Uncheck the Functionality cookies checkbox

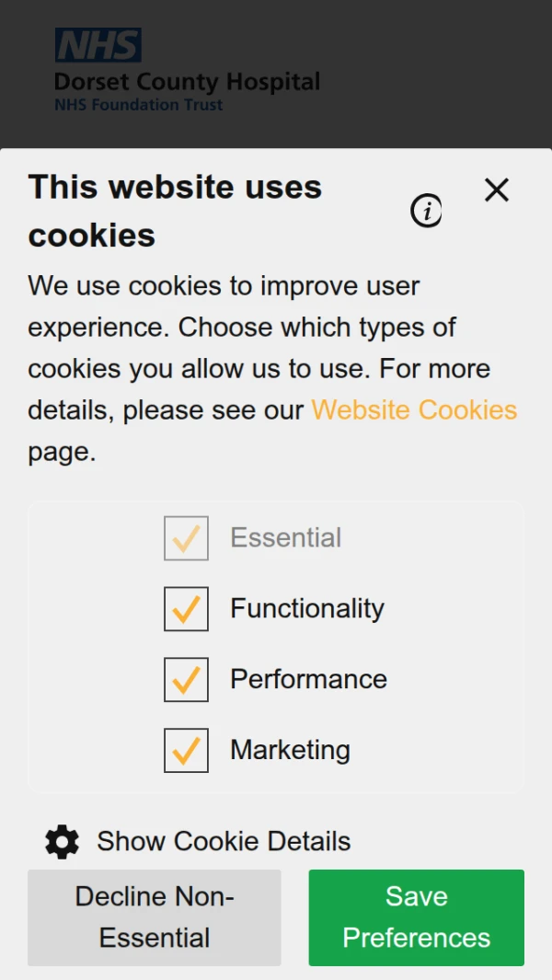click(x=186, y=609)
